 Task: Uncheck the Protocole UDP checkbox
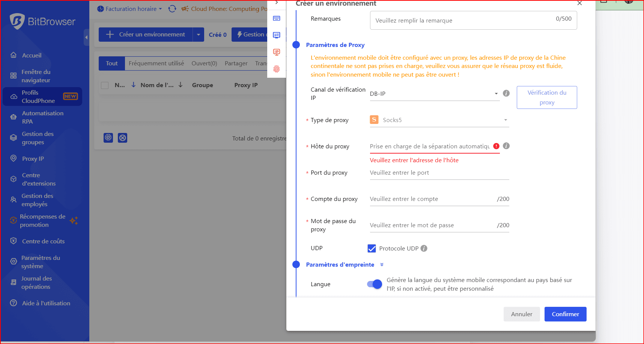click(x=372, y=249)
